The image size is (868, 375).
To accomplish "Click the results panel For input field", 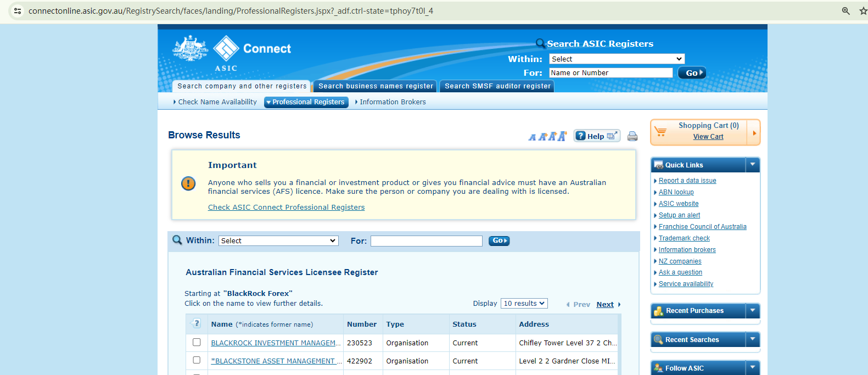I will (x=427, y=240).
